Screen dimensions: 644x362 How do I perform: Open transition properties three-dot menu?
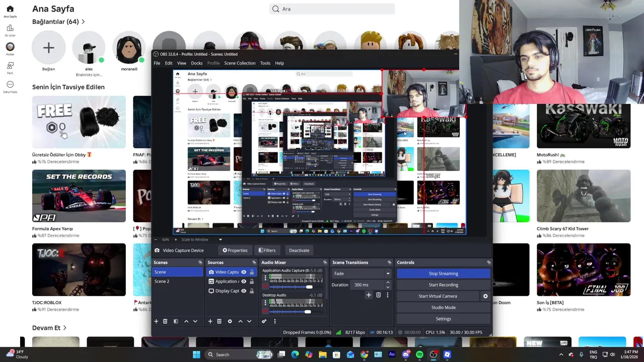click(x=387, y=295)
